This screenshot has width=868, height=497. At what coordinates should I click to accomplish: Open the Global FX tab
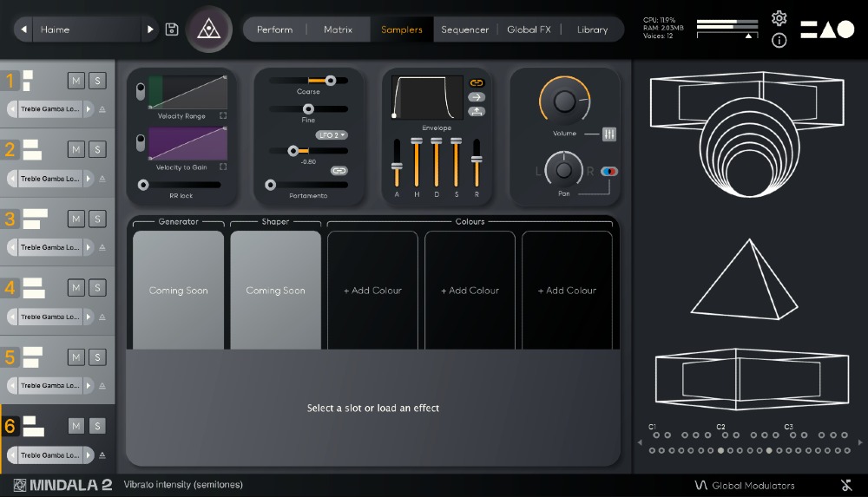[x=529, y=29]
